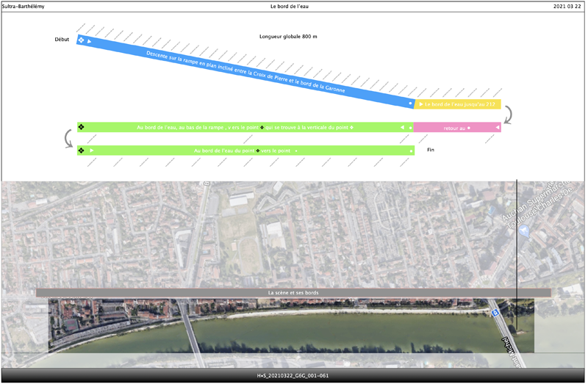Image resolution: width=588 pixels, height=384 pixels.
Task: Click the 'Sultra-Barthélémy' header text
Action: (x=24, y=6)
